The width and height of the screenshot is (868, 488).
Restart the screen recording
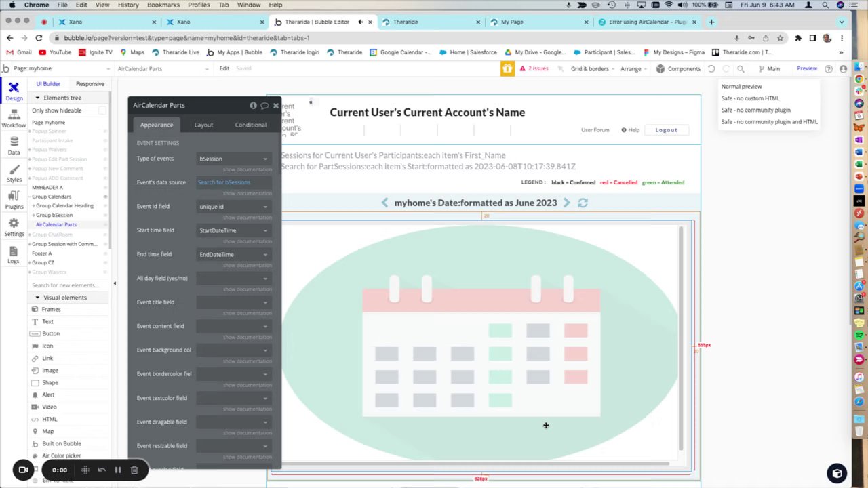(x=102, y=470)
